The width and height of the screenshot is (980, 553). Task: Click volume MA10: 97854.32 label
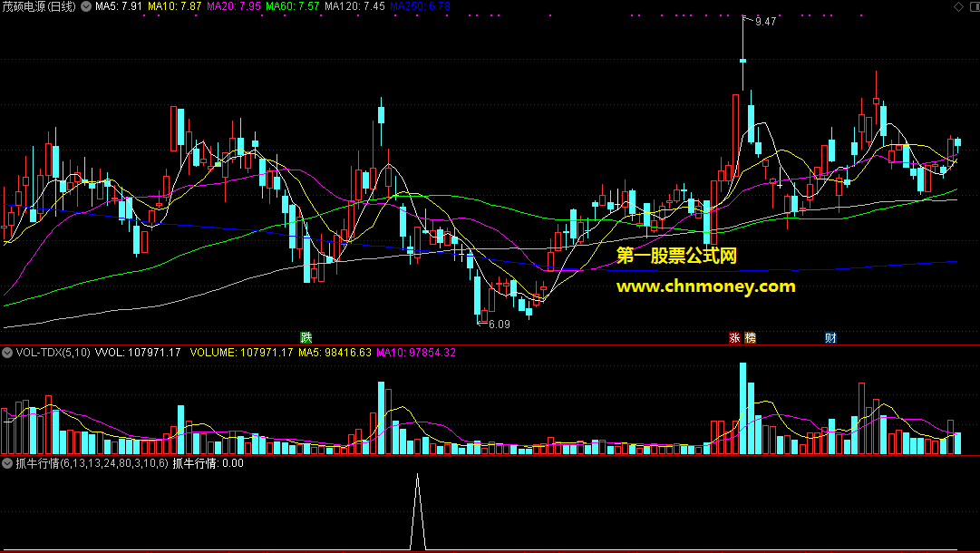click(x=415, y=353)
